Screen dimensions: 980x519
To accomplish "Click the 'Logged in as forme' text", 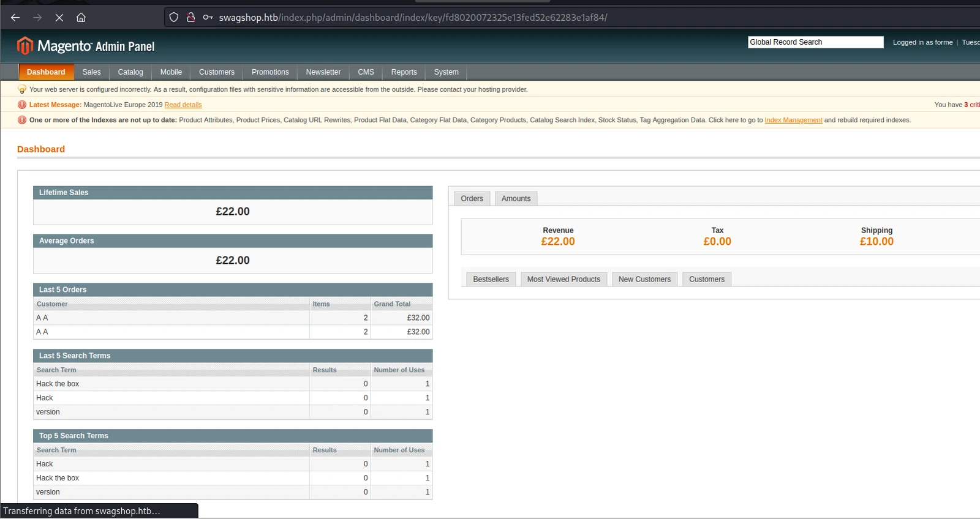I will click(922, 42).
